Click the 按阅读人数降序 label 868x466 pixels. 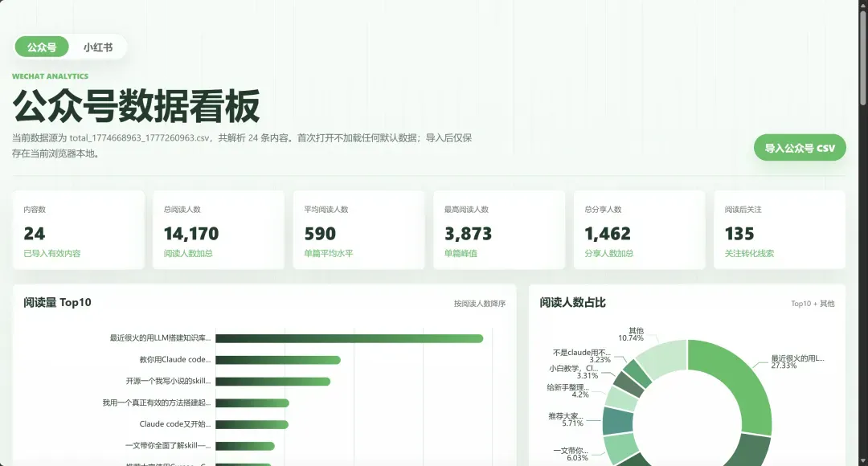coord(479,303)
